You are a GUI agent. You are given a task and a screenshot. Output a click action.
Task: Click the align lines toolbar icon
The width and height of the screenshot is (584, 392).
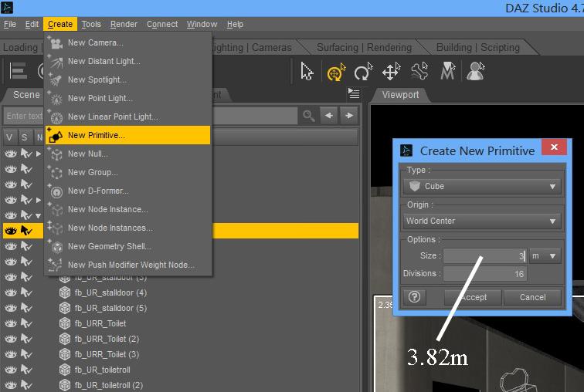coord(19,71)
